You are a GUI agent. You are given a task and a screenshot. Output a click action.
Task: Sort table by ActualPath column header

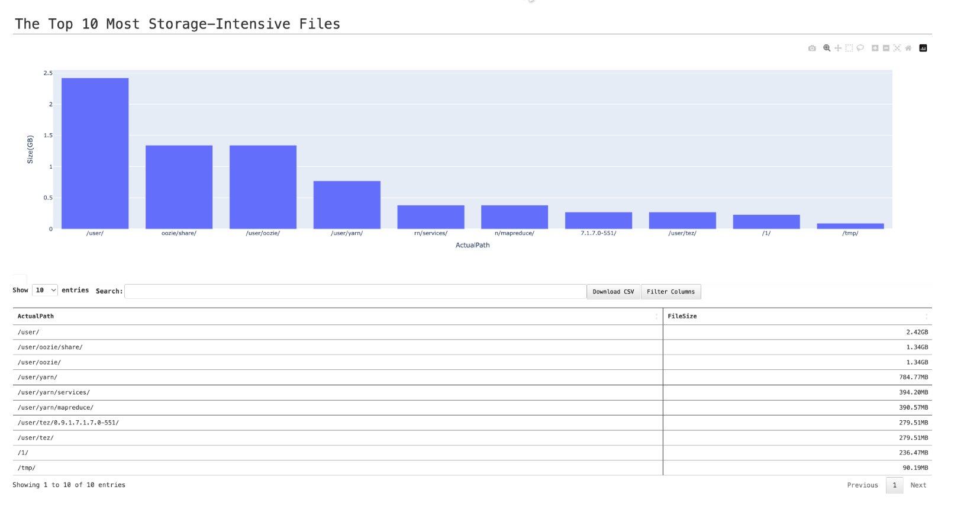pos(337,316)
